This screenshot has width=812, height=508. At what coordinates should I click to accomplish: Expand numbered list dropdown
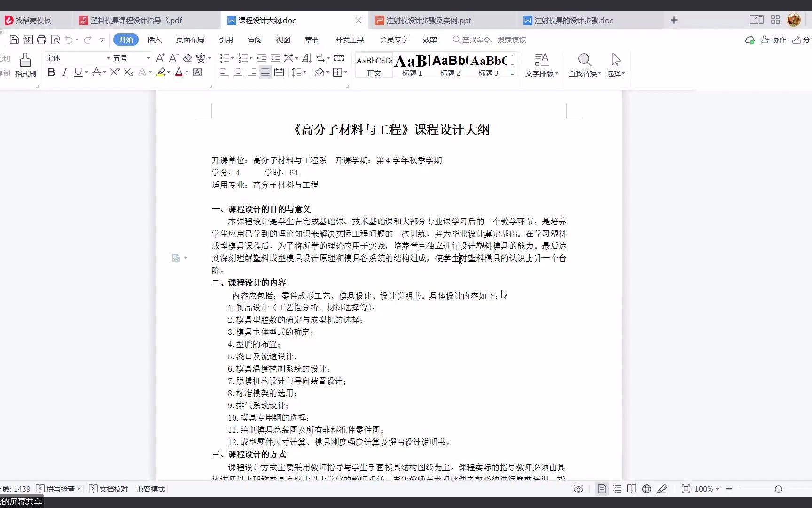[x=251, y=58]
